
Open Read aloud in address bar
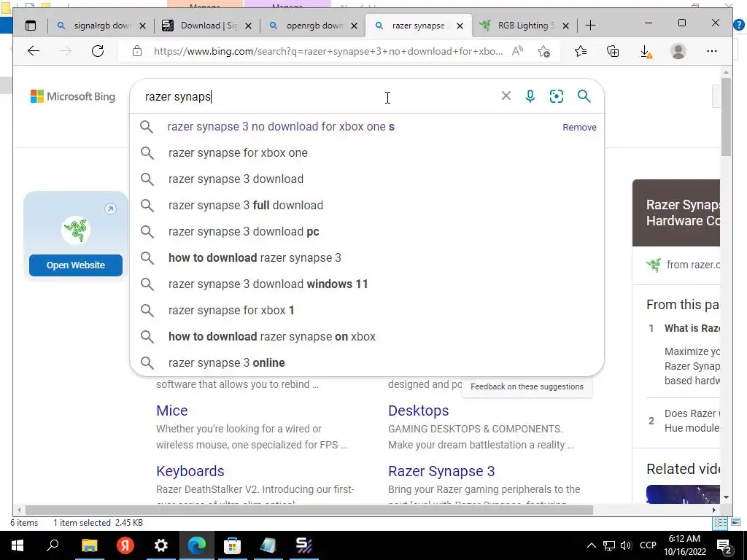pos(517,51)
